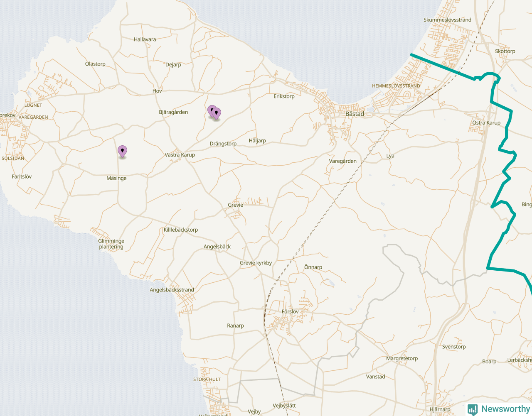Viewport: 532px width, 416px height.
Task: Click the Lya place label
Action: click(390, 156)
